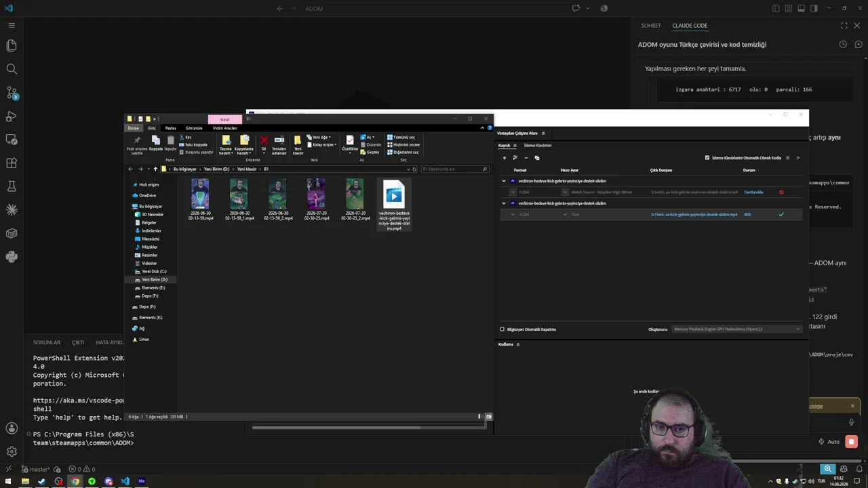Select the vechiron-bedava-kick mp4 file

coord(394,205)
